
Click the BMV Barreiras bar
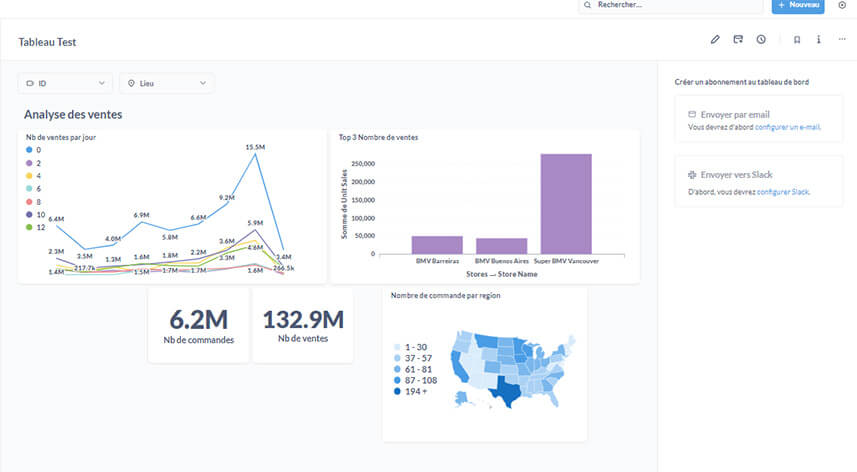(437, 245)
